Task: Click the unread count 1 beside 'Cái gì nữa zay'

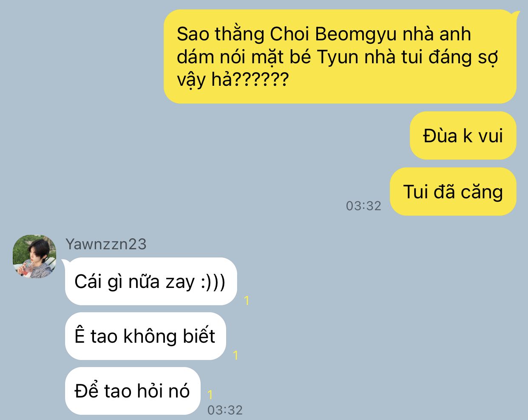Action: click(247, 301)
